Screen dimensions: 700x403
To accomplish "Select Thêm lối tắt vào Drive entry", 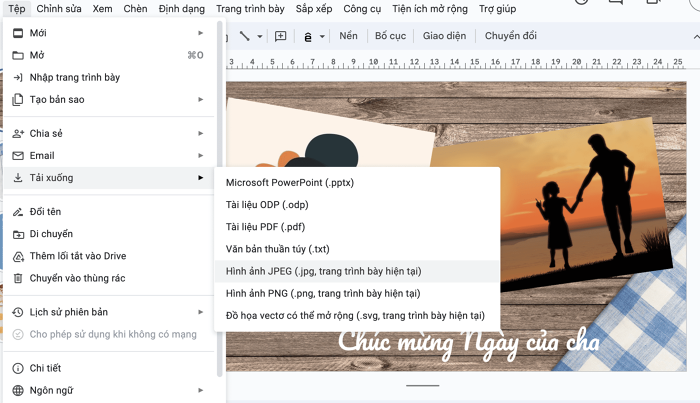I will pos(108,256).
